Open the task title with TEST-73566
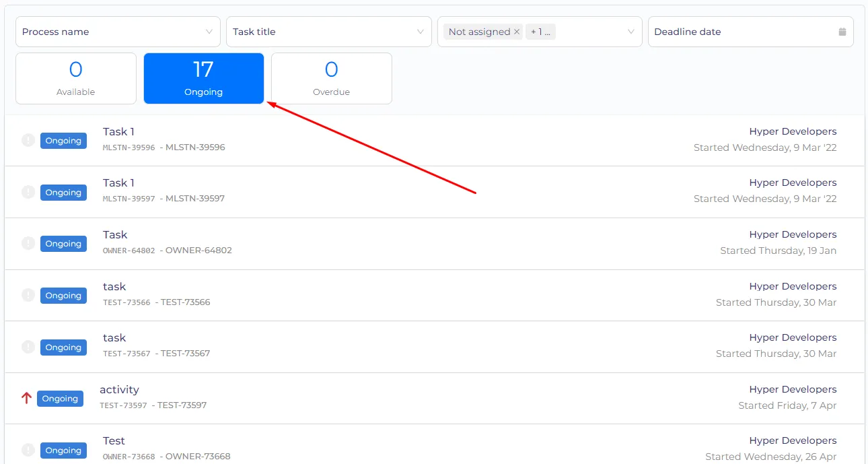 pyautogui.click(x=114, y=286)
